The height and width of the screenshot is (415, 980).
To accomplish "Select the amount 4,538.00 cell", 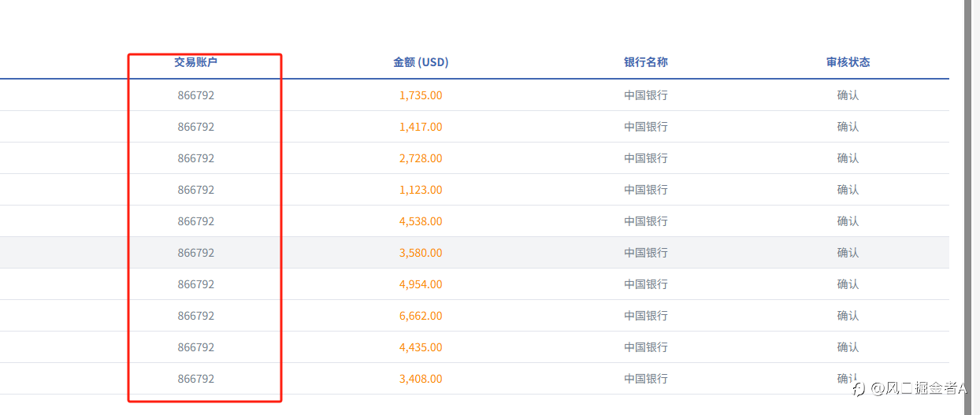I will pos(421,221).
